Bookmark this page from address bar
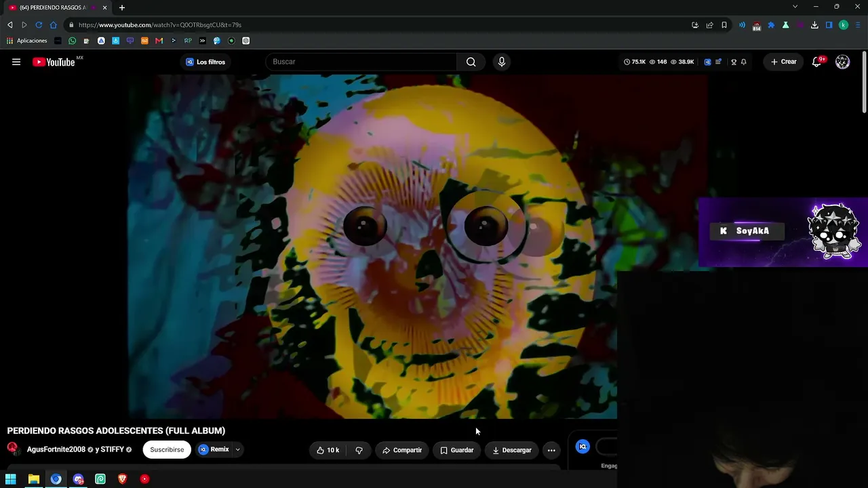The width and height of the screenshot is (868, 488). pyautogui.click(x=724, y=25)
